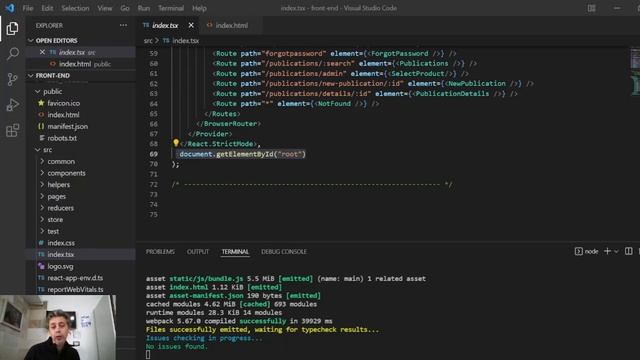Close the index.tsx editor tab

pyautogui.click(x=191, y=25)
